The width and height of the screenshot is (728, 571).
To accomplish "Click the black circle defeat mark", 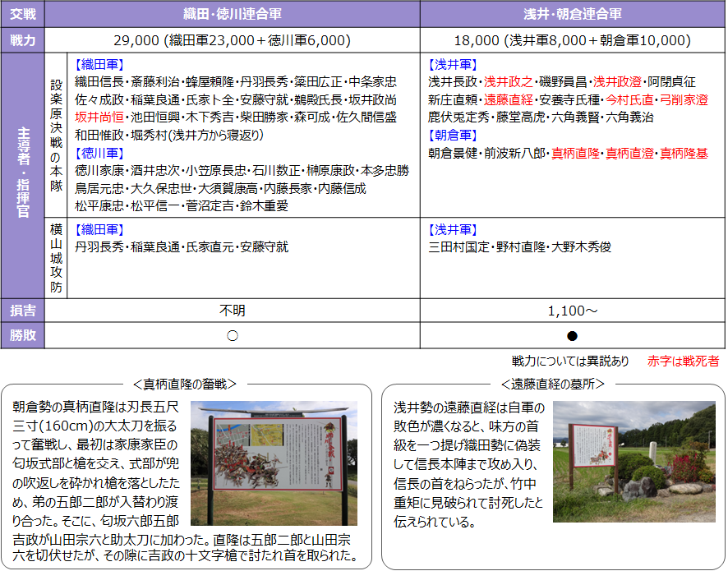I will tap(572, 336).
